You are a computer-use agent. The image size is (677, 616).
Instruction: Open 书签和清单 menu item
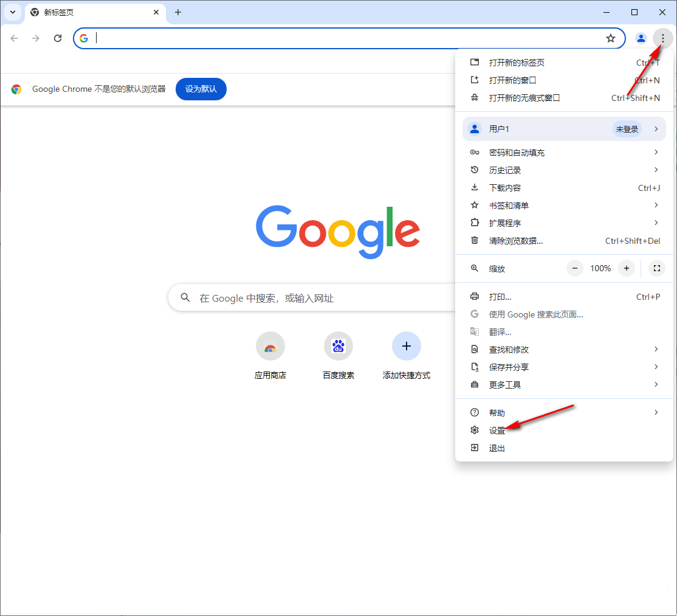tap(565, 206)
